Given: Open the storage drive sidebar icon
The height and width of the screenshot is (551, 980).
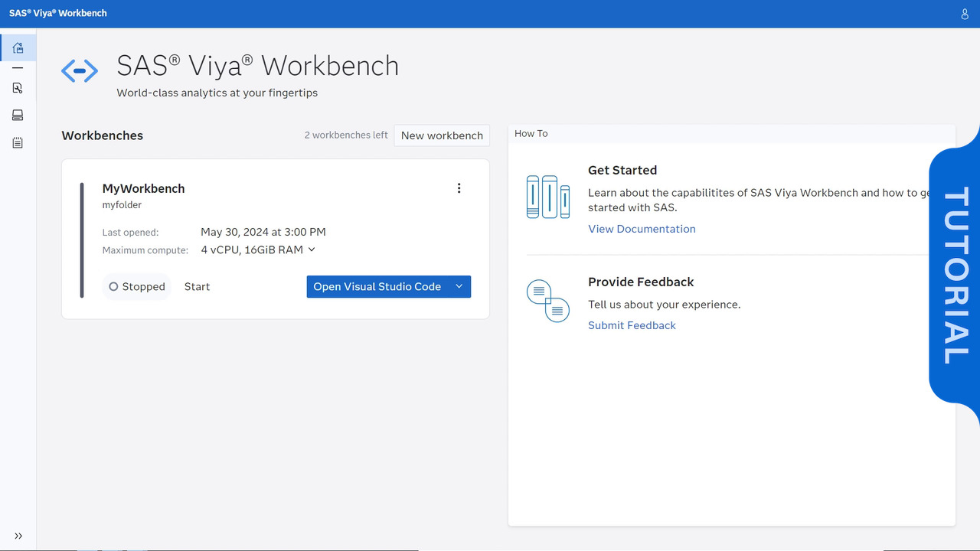Looking at the screenshot, I should pyautogui.click(x=18, y=115).
